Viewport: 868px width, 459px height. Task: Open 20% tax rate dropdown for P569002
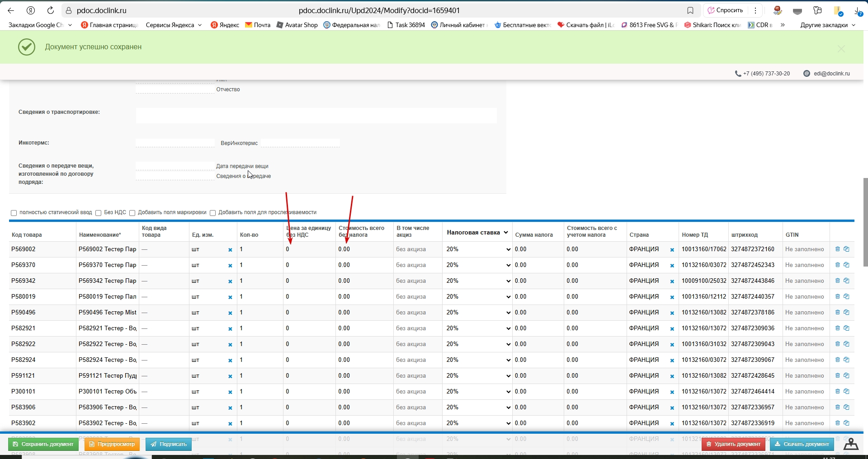click(477, 249)
